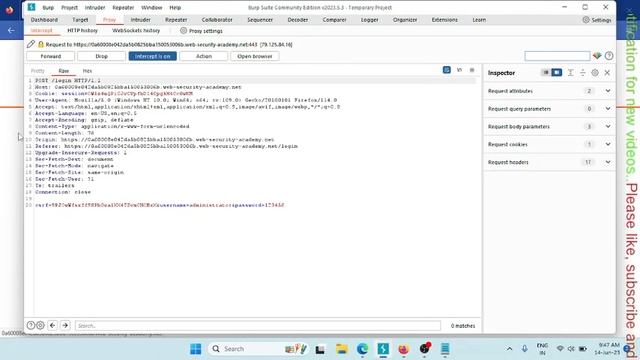This screenshot has width=640, height=360.
Task: Open the Action dropdown button
Action: coord(204,56)
